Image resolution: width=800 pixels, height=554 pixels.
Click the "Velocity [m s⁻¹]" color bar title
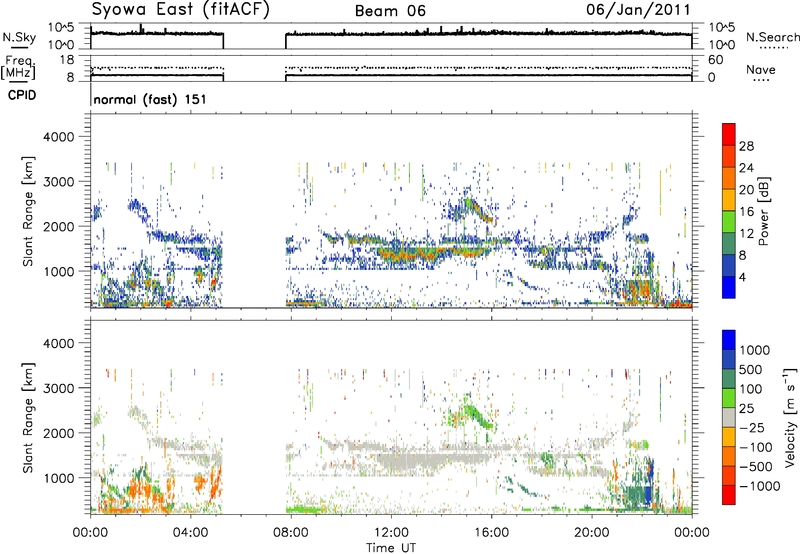(x=790, y=417)
